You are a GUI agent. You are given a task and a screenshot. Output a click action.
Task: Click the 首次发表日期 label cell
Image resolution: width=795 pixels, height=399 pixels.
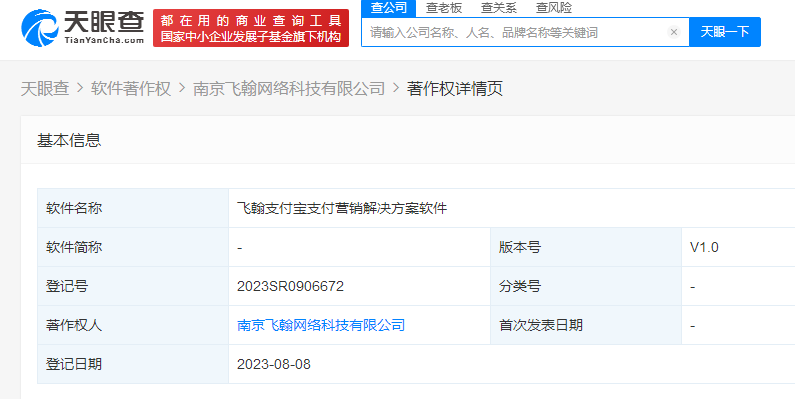pyautogui.click(x=586, y=325)
